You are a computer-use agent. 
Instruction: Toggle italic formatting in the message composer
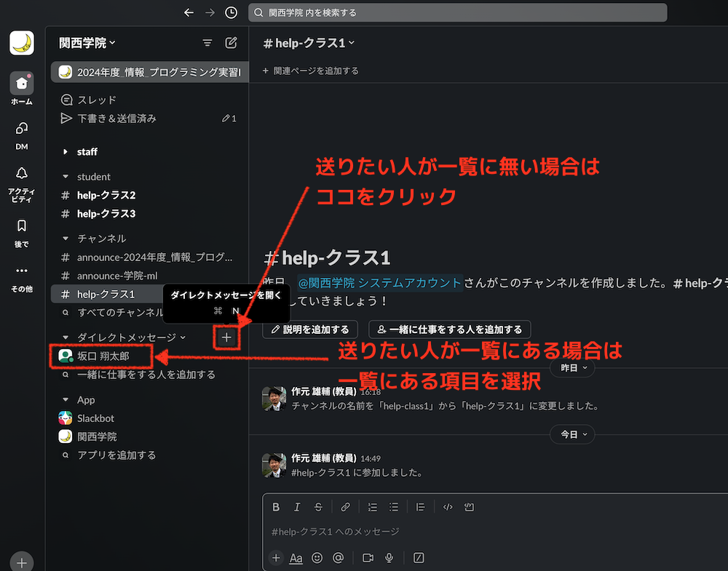[x=297, y=507]
